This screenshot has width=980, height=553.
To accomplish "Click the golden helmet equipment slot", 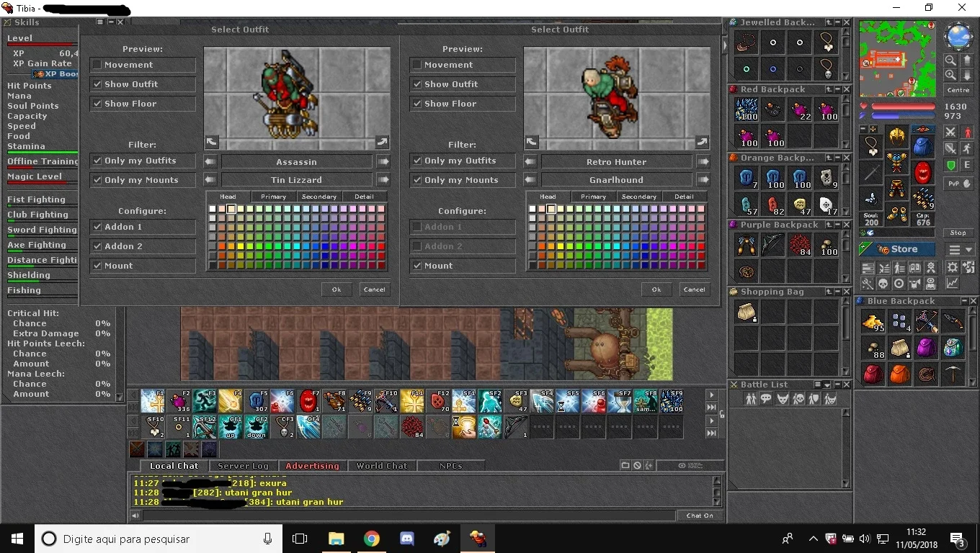I will 896,136.
